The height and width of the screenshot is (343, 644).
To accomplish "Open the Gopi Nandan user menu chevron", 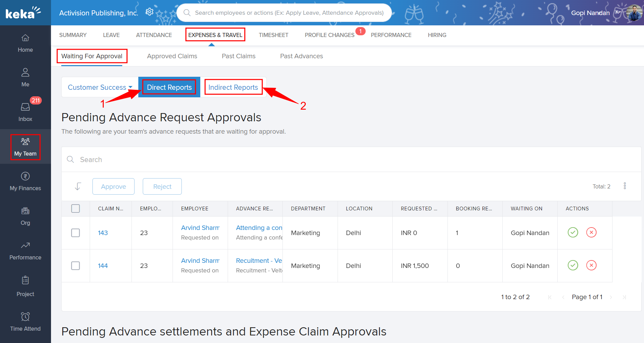I will [x=618, y=13].
